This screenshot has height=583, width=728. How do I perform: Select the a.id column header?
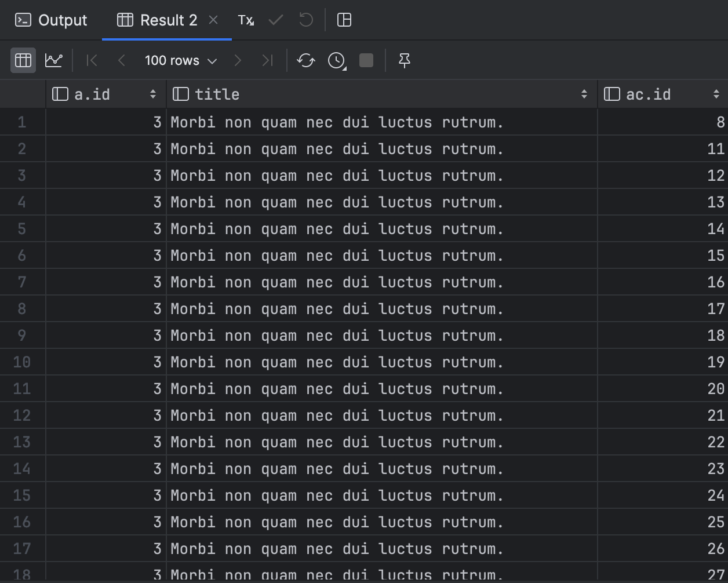tap(106, 94)
